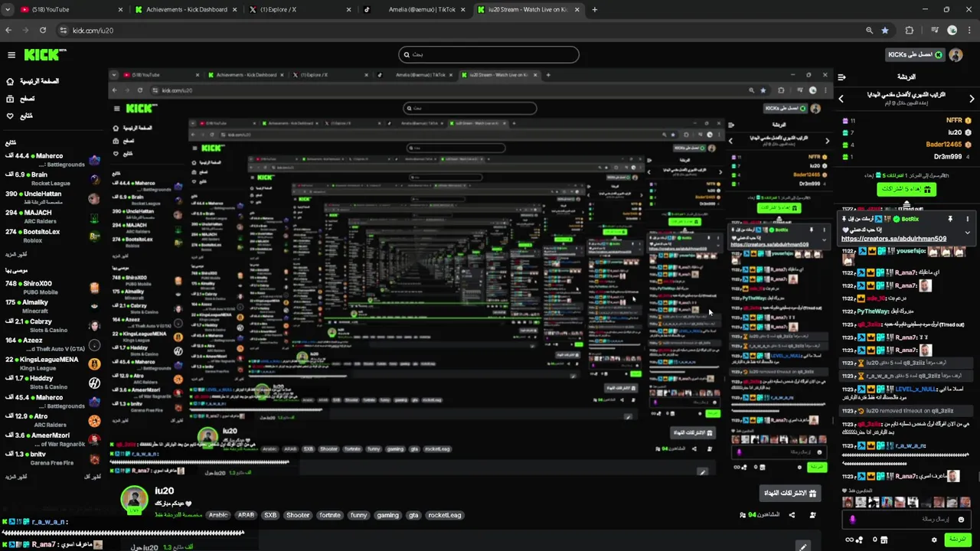
Task: Click the yousefsjo username in chat
Action: (910, 251)
